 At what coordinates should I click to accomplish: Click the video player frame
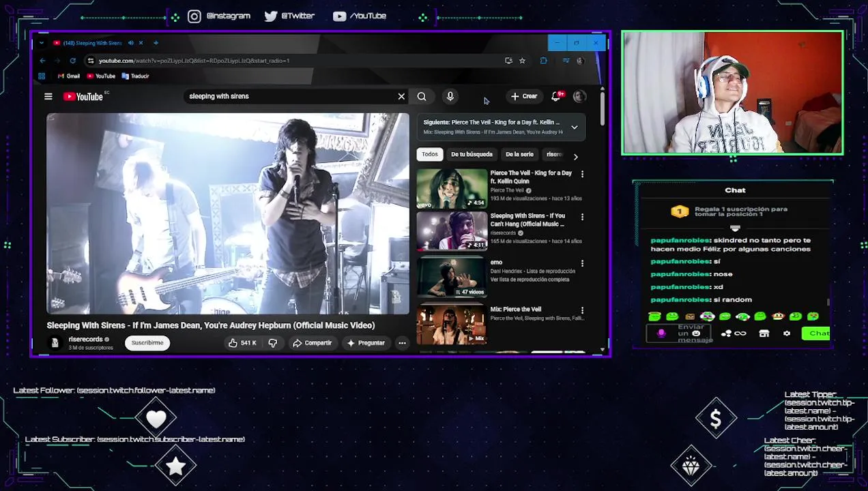[228, 213]
